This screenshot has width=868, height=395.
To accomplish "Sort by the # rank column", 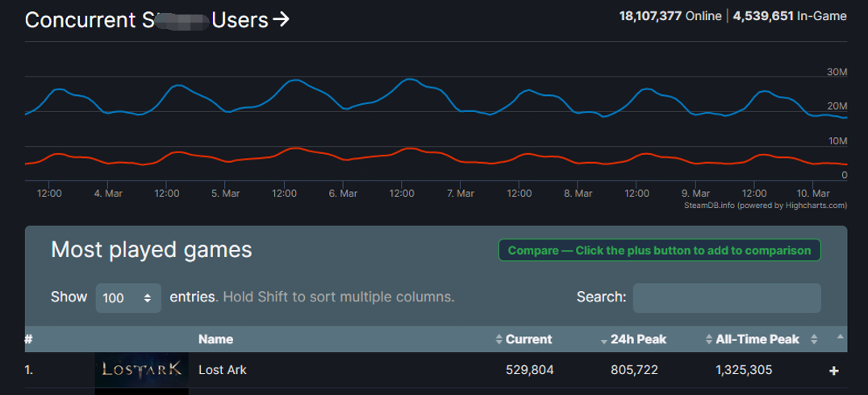I will [29, 339].
